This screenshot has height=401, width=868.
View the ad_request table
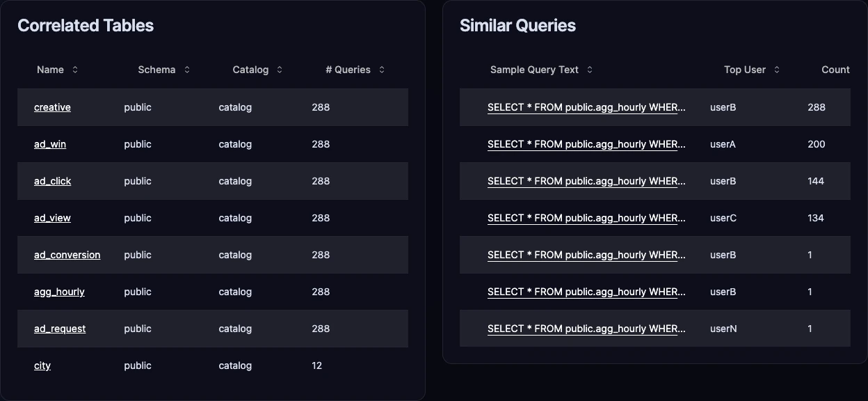pyautogui.click(x=60, y=329)
